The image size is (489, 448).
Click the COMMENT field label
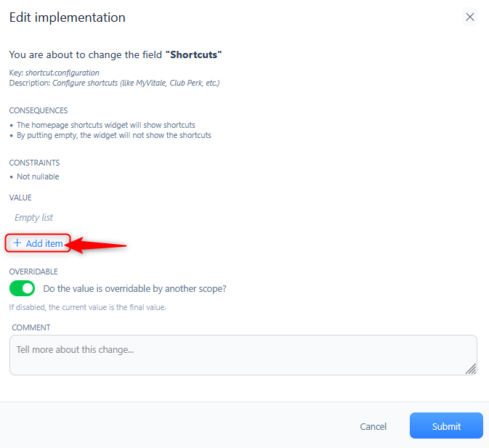(x=31, y=327)
